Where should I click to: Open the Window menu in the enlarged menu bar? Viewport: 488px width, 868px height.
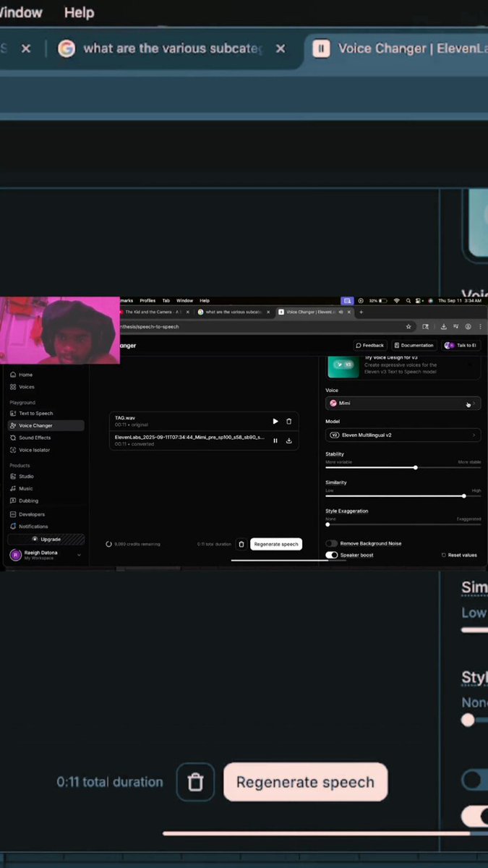(20, 12)
